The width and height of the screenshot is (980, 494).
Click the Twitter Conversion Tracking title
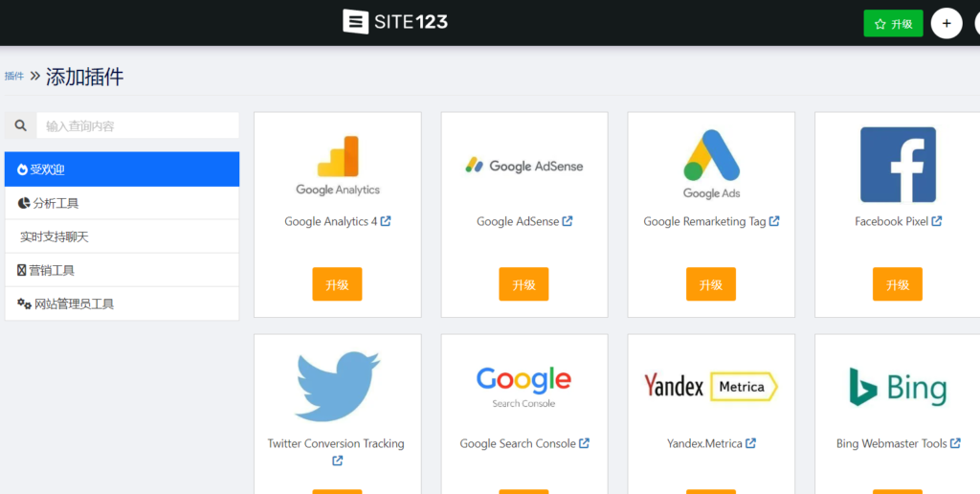pos(336,443)
